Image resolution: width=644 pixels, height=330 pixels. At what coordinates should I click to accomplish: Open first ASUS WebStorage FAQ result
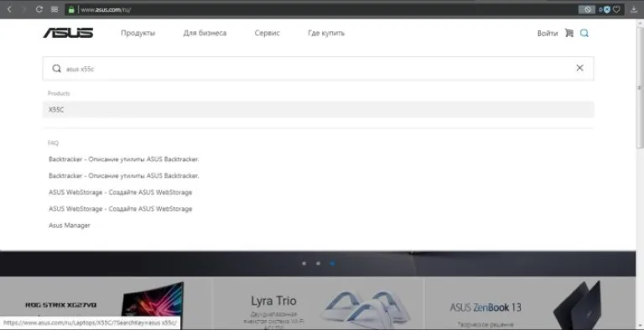(121, 192)
